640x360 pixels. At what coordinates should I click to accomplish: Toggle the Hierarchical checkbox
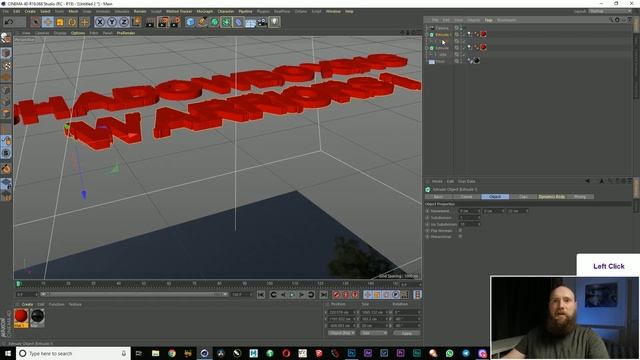(460, 237)
